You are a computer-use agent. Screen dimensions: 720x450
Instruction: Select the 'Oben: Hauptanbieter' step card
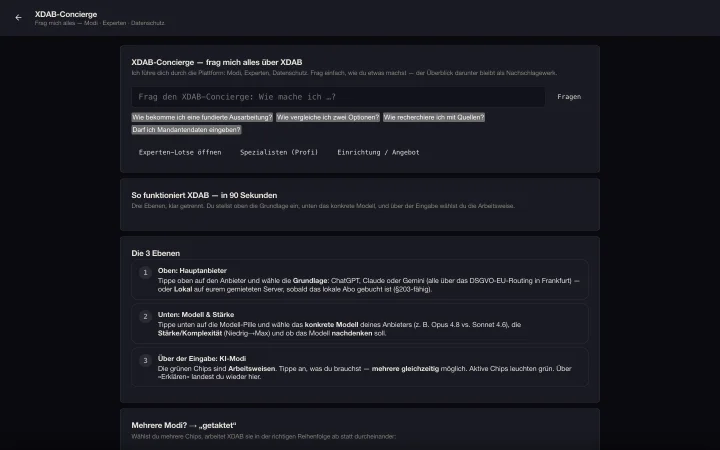(360, 280)
